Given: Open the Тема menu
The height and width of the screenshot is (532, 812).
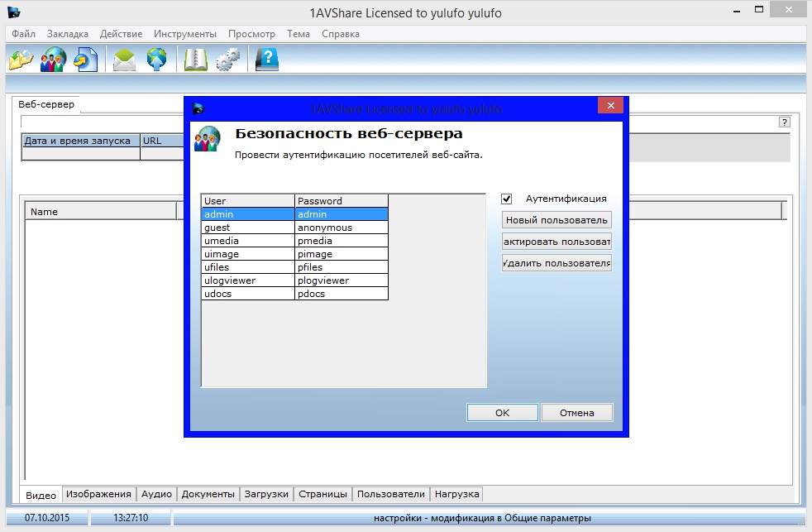Looking at the screenshot, I should pyautogui.click(x=299, y=34).
